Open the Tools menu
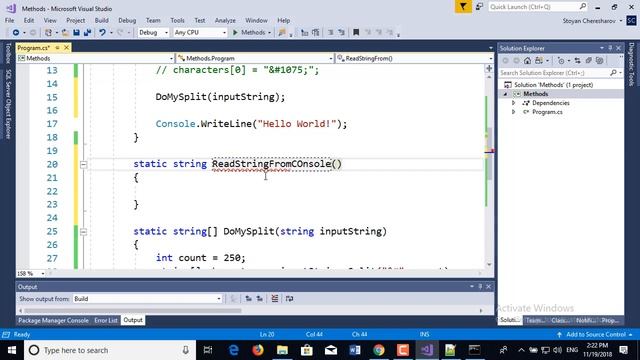The width and height of the screenshot is (640, 360). (x=177, y=20)
